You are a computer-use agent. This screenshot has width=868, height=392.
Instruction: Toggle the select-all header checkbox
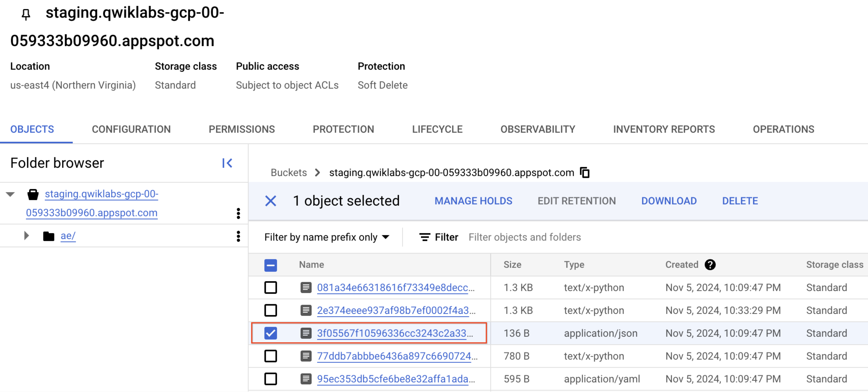271,265
